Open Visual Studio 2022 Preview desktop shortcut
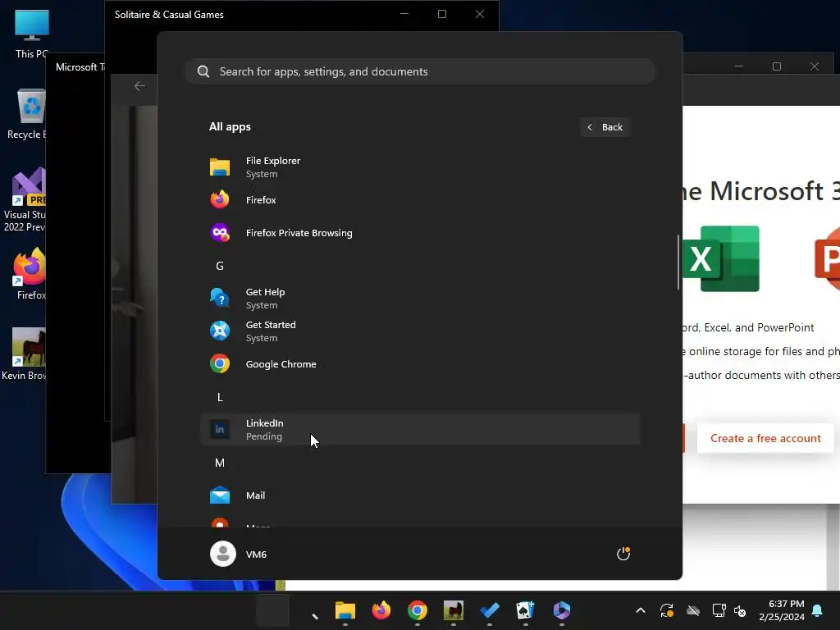This screenshot has height=630, width=840. (x=25, y=200)
